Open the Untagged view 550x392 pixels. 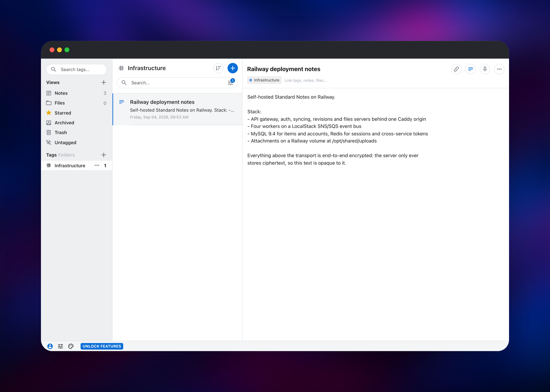(x=76, y=143)
